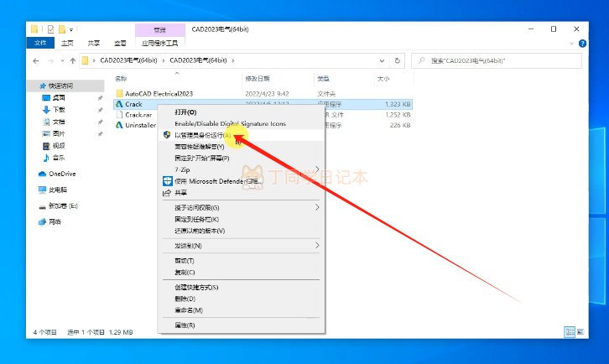Click first CAD2023电气(64bit) breadcrumb segment

point(128,60)
